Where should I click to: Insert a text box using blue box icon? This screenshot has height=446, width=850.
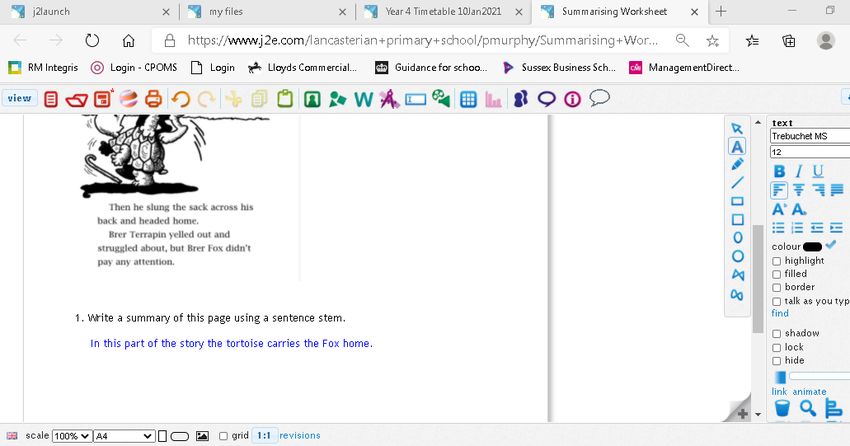coord(415,100)
